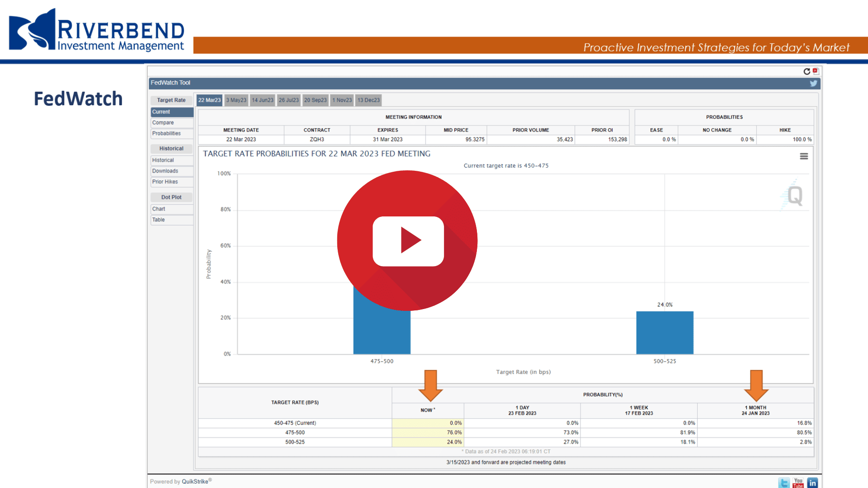
Task: Click the Historical section header
Action: pyautogui.click(x=171, y=149)
